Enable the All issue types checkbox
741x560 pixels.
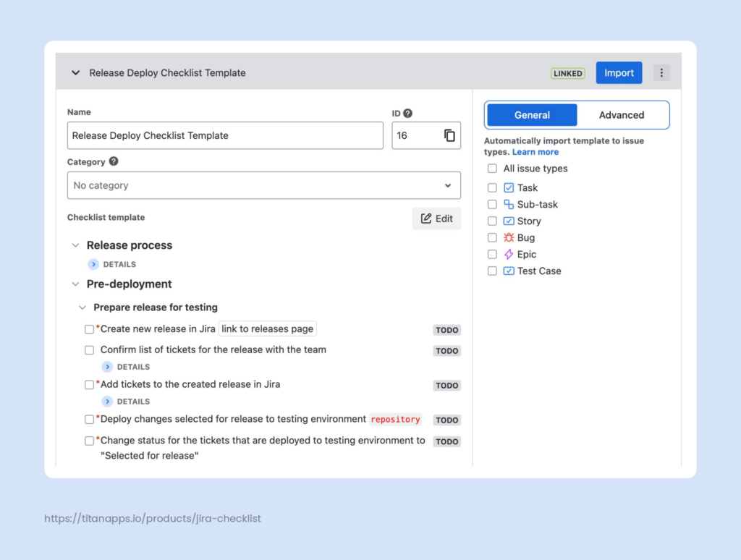pos(492,169)
